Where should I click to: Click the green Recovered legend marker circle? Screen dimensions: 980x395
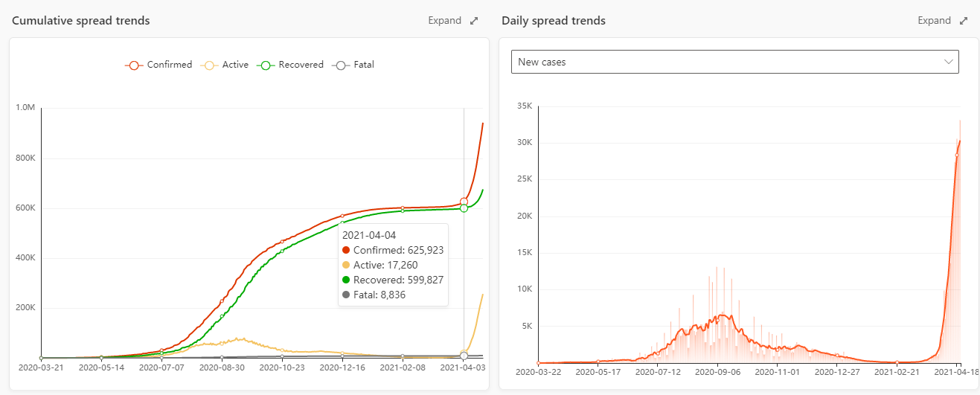tap(266, 65)
